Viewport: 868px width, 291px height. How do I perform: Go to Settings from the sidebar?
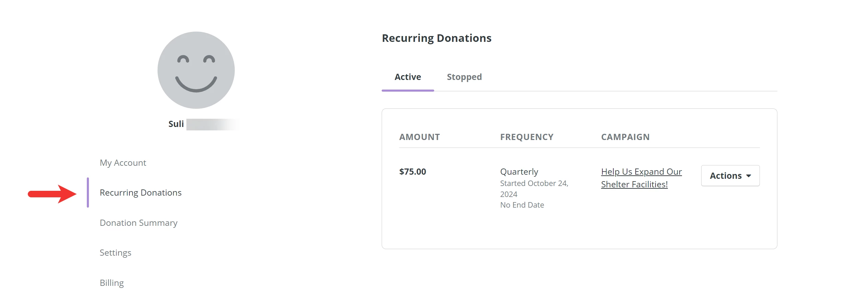[115, 253]
